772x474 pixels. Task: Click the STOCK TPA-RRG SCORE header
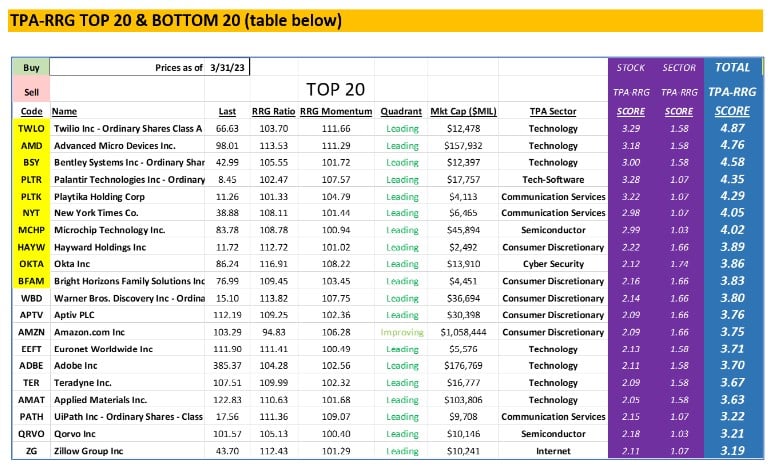pyautogui.click(x=631, y=90)
